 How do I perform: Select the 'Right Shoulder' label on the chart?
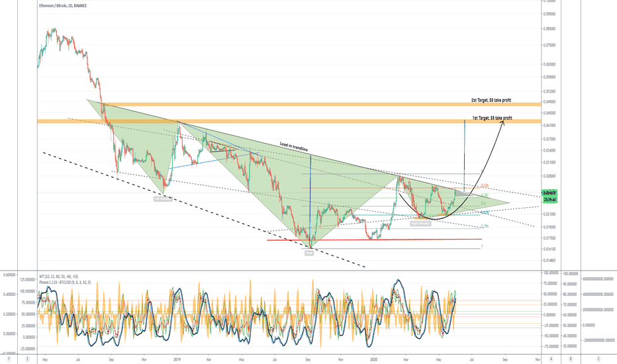coord(420,224)
